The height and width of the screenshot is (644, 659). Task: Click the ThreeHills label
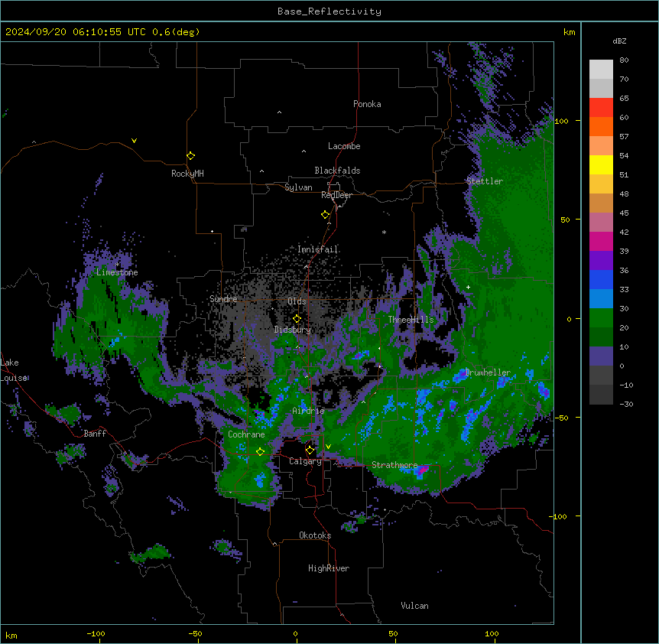411,320
